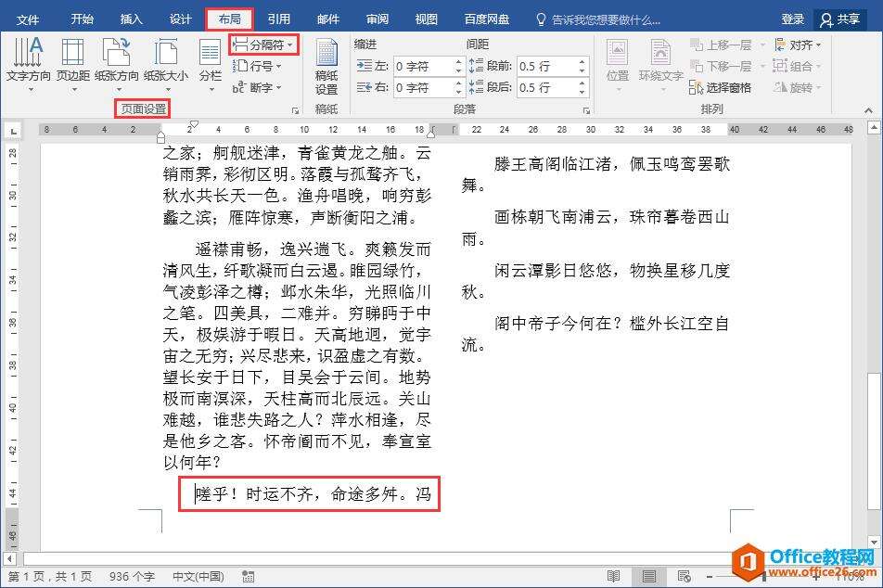Switch to the 开始 Home tab
The height and width of the screenshot is (588, 883).
tap(82, 19)
